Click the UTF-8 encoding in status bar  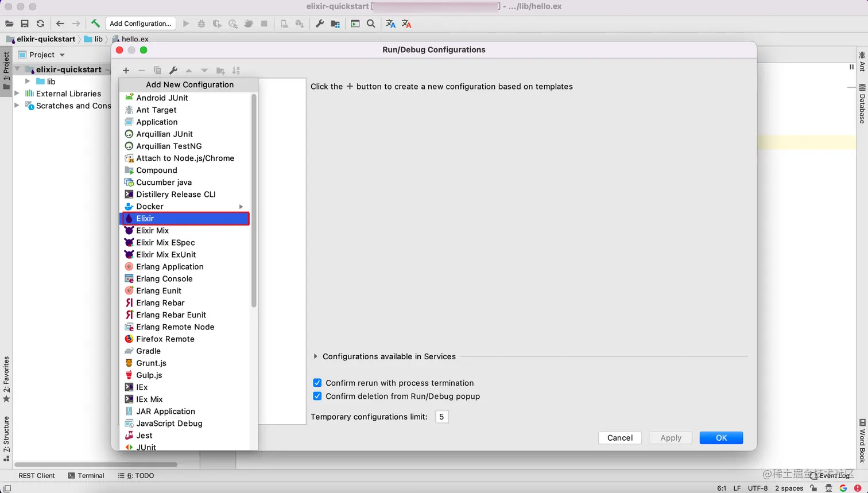click(x=758, y=488)
